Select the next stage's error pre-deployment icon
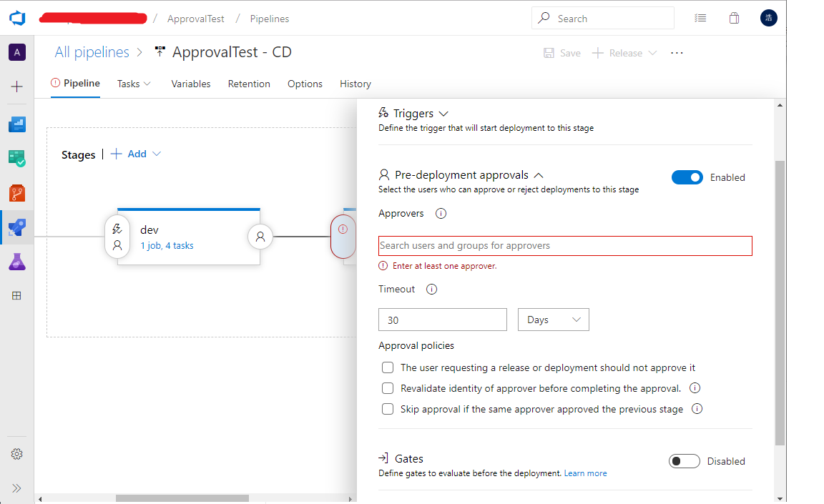The image size is (824, 504). [x=343, y=236]
